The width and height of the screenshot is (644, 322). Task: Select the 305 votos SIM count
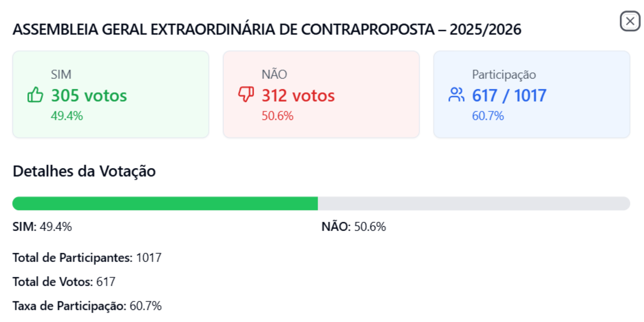pyautogui.click(x=89, y=95)
